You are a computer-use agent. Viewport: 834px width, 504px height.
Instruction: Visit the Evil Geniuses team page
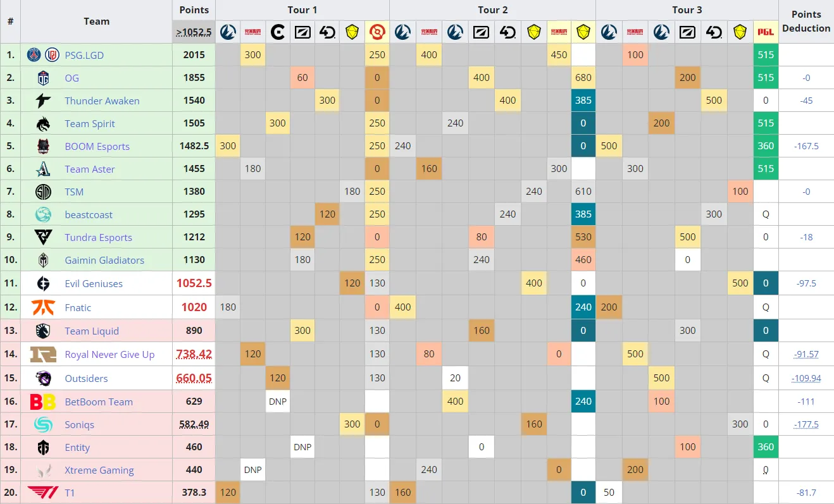(94, 283)
